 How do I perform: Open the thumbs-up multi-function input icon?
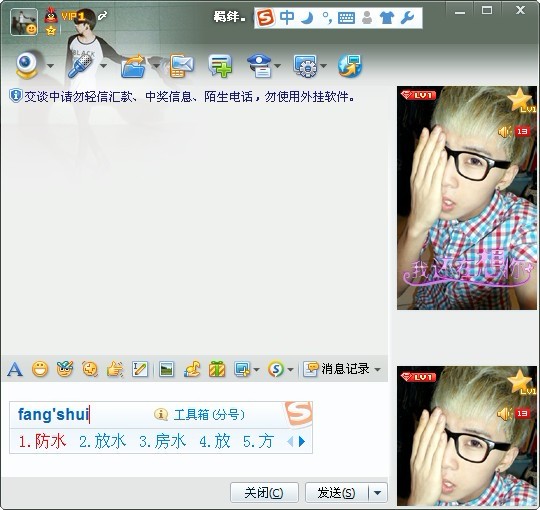[x=115, y=370]
